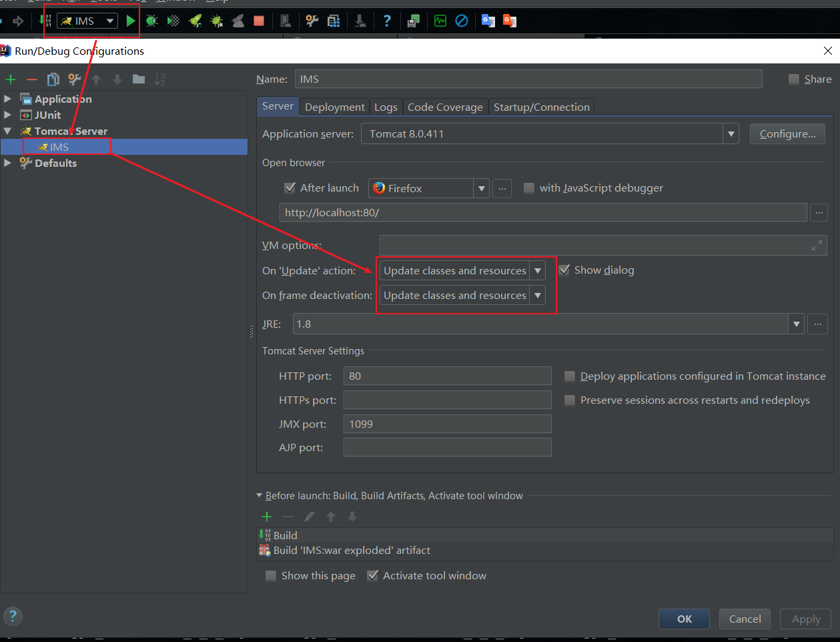Image resolution: width=840 pixels, height=642 pixels.
Task: Open the On frame deactivation dropdown
Action: 537,296
